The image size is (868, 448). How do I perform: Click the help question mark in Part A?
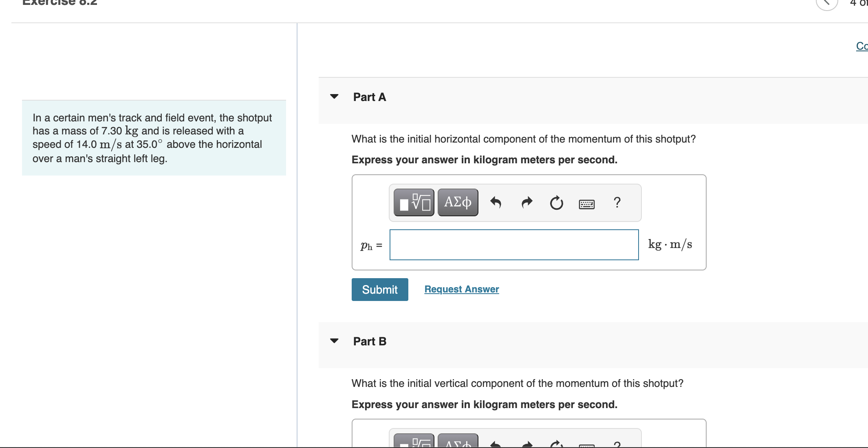click(x=617, y=202)
